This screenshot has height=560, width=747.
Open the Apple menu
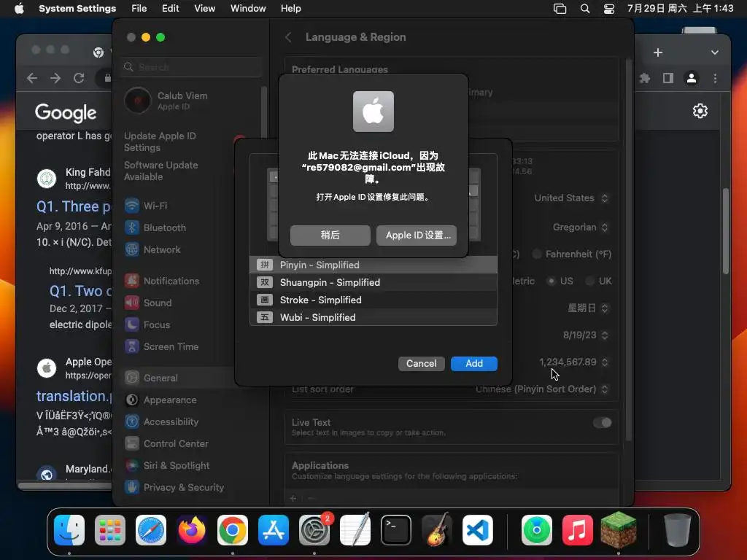(x=19, y=9)
